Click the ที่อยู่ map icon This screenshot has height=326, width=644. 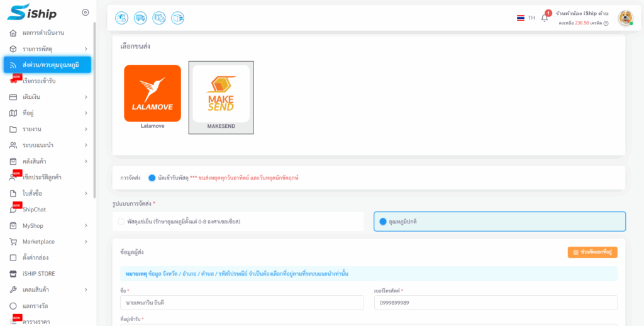click(13, 113)
